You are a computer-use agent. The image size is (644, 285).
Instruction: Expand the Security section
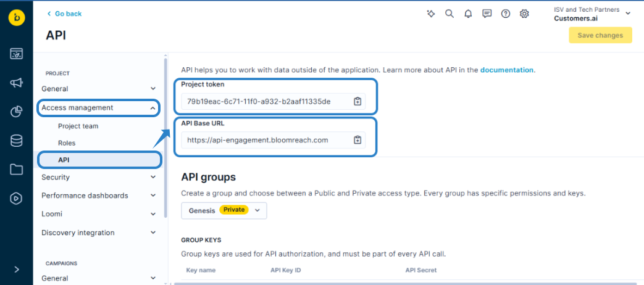153,177
